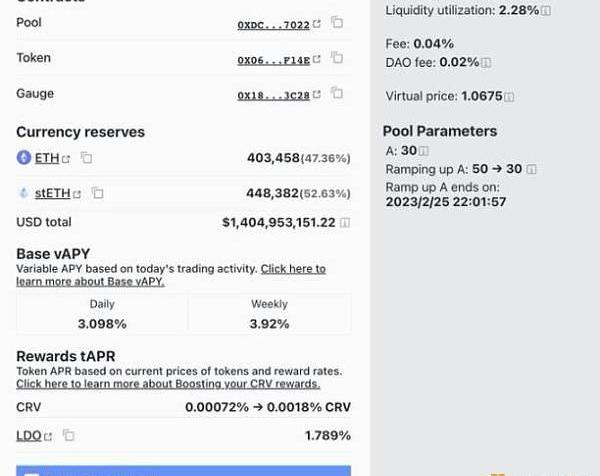This screenshot has width=600, height=476.
Task: Copy the stETH currency address
Action: (x=98, y=193)
